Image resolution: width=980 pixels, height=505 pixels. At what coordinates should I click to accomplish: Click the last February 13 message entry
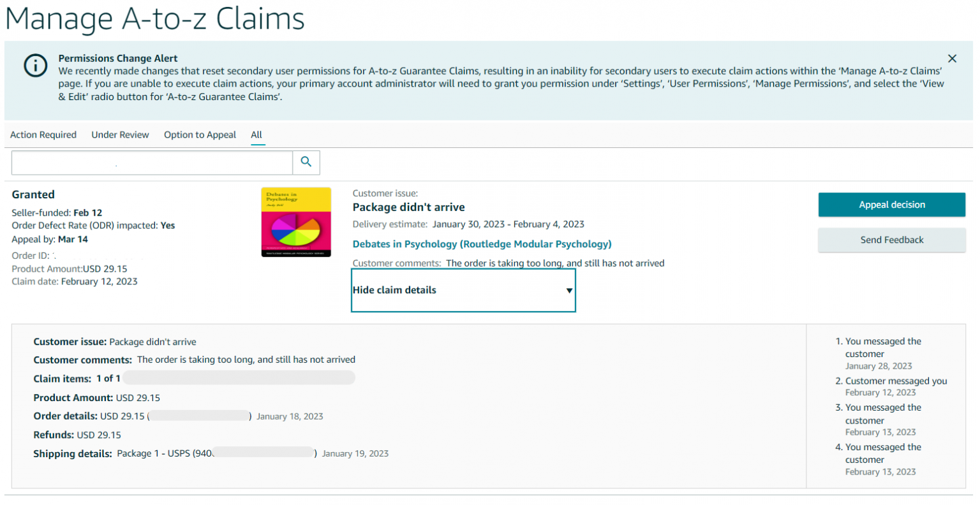pos(883,453)
